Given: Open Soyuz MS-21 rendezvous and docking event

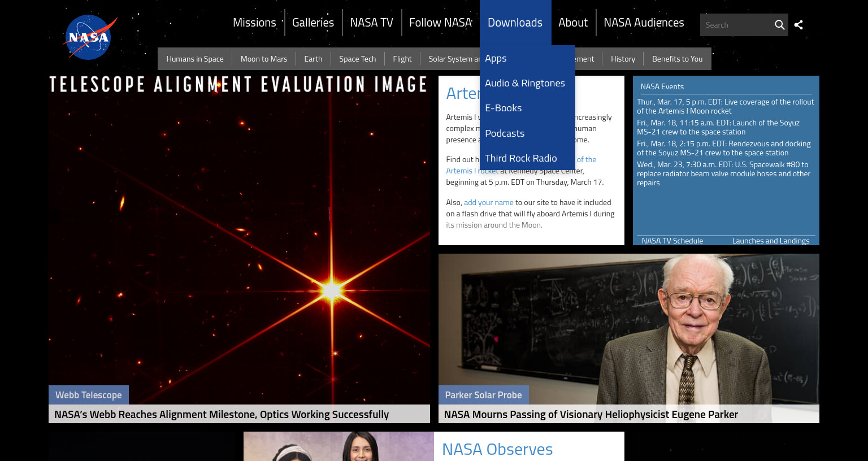Looking at the screenshot, I should pos(724,148).
